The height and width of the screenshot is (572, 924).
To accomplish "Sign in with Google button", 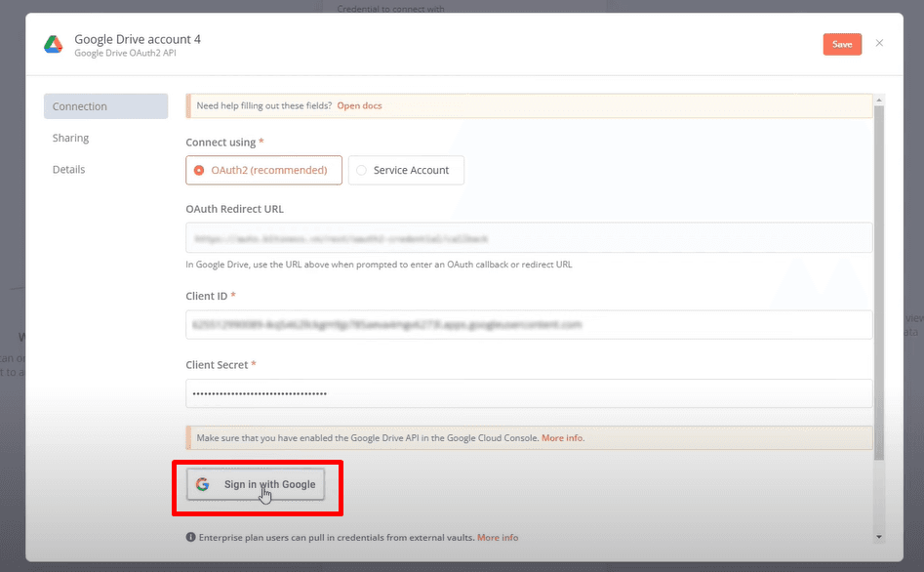I will click(x=256, y=484).
